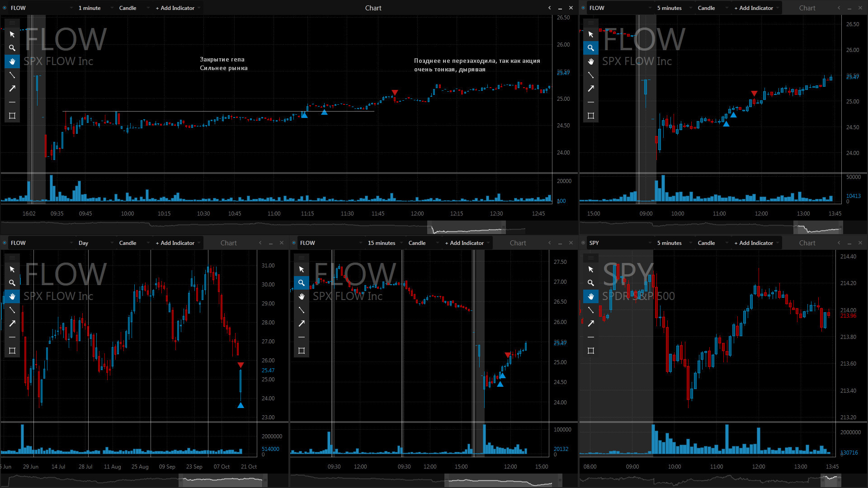Select the pointer tool in the 5 minutes FLOW chart

pos(591,34)
